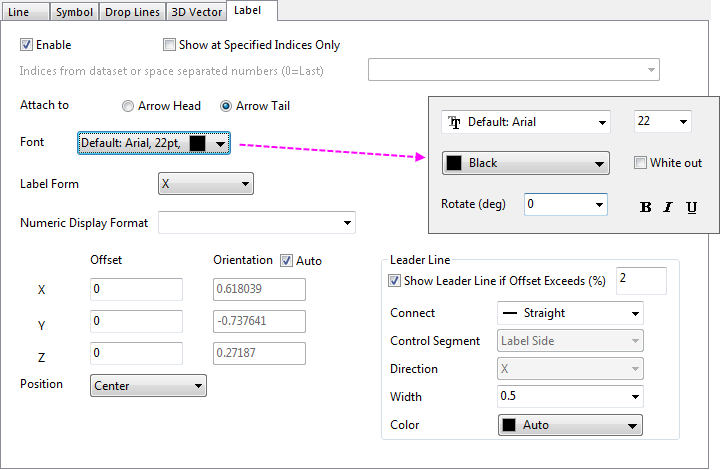Open the Connect Straight line dropdown
726x470 pixels.
570,313
